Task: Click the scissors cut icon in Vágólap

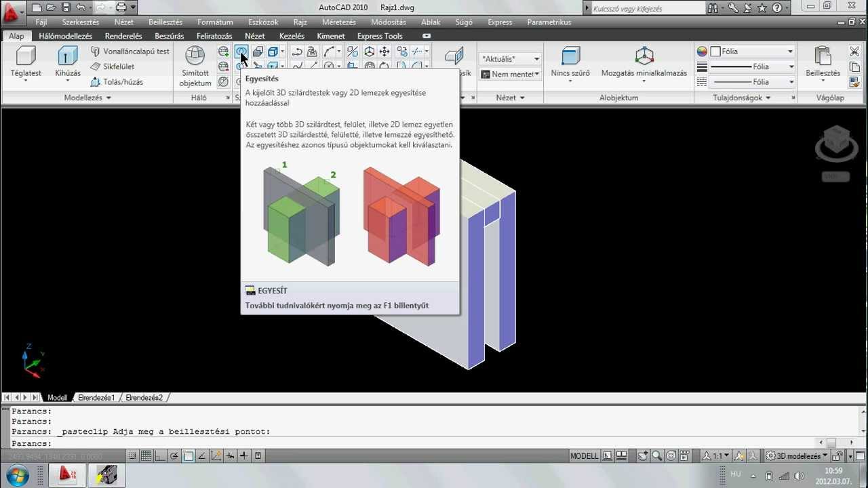Action: [x=854, y=52]
